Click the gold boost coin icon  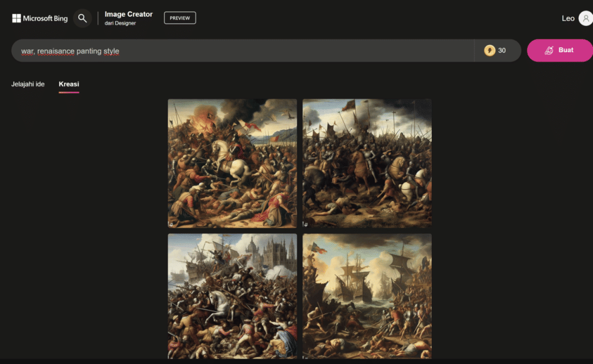point(489,50)
